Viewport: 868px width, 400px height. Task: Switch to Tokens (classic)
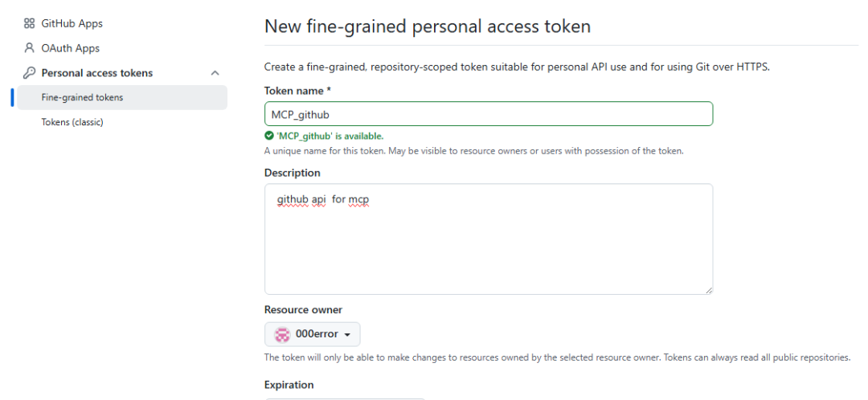tap(72, 122)
